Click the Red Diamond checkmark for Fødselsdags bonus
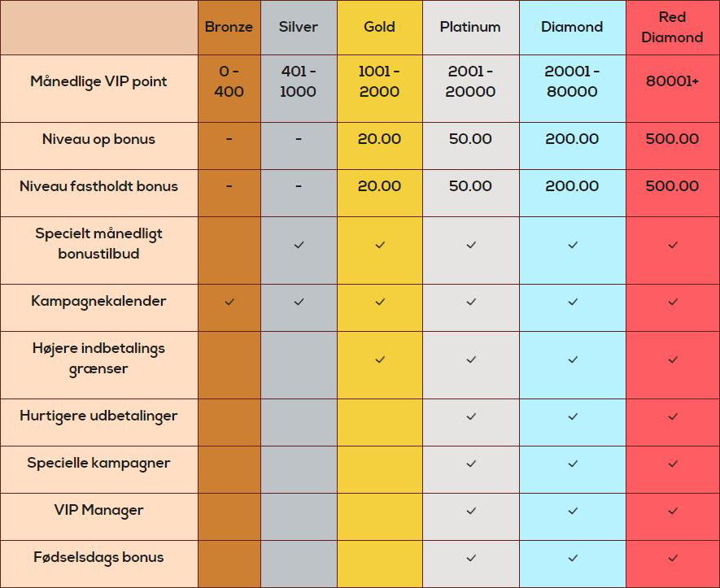The image size is (720, 588). pyautogui.click(x=673, y=558)
